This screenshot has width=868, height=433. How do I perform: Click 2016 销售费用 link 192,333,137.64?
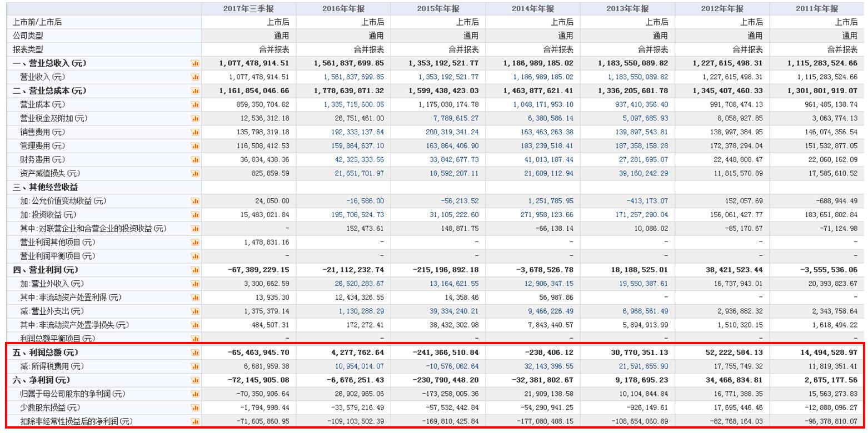point(357,132)
